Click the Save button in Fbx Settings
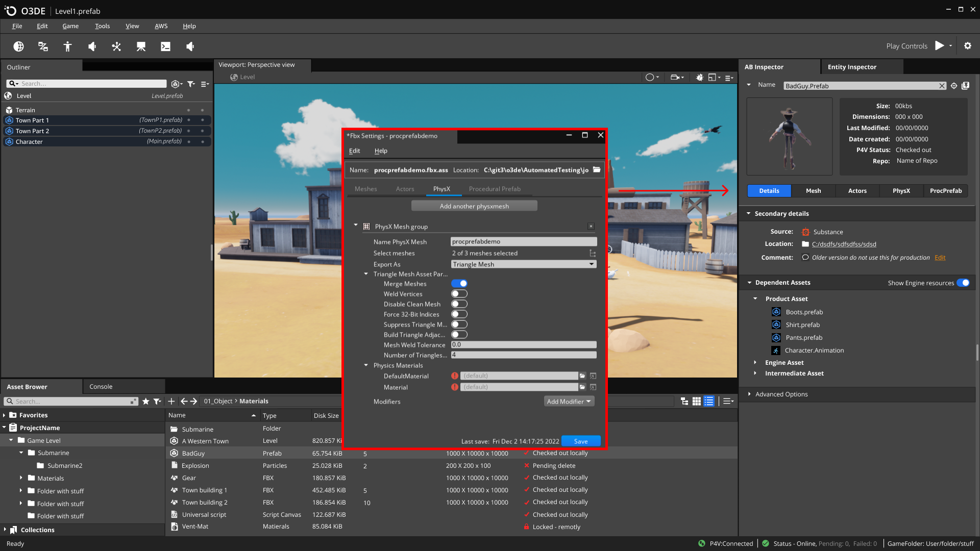This screenshot has width=980, height=551. click(581, 441)
